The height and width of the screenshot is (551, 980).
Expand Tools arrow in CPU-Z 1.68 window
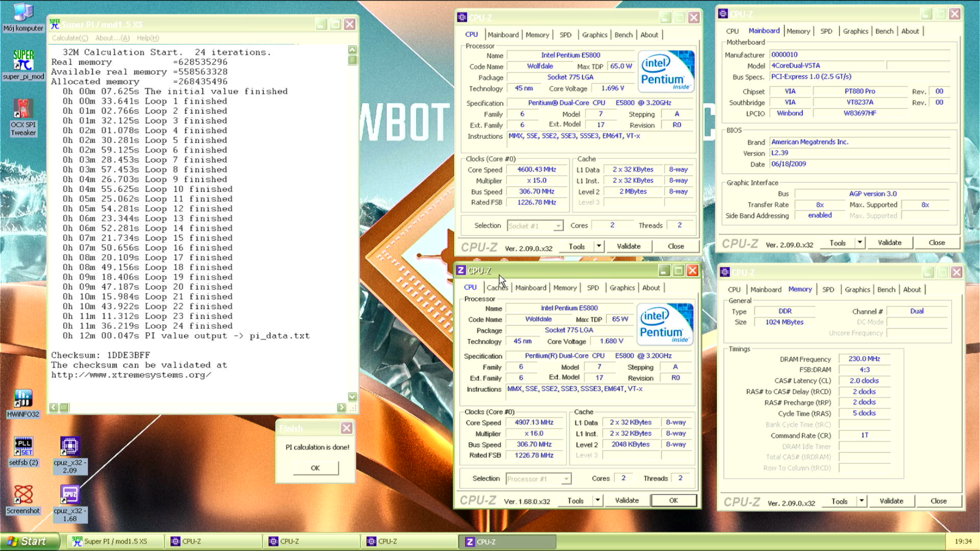click(597, 500)
